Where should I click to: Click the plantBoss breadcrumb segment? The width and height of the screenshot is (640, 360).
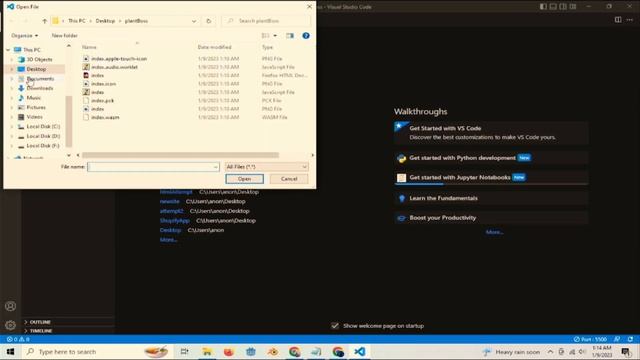[136, 21]
